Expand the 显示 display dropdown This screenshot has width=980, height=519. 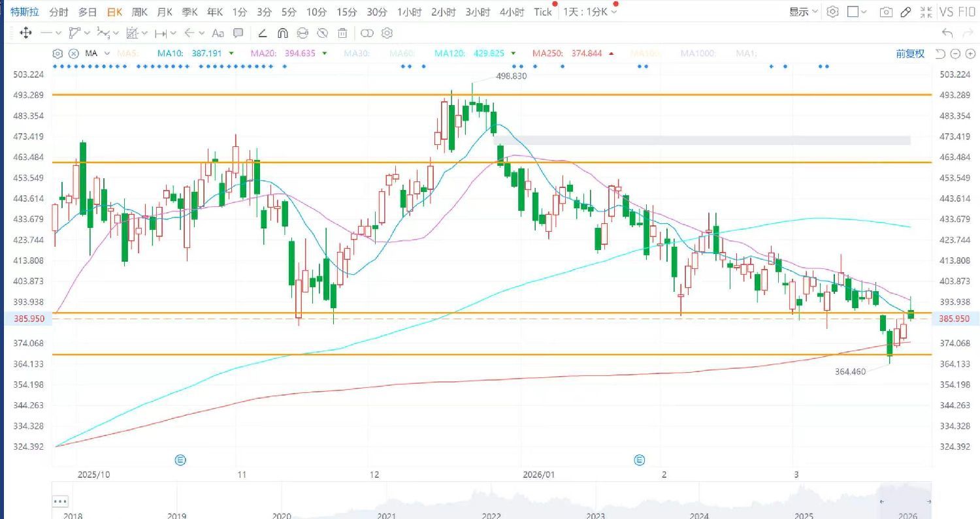click(x=803, y=12)
